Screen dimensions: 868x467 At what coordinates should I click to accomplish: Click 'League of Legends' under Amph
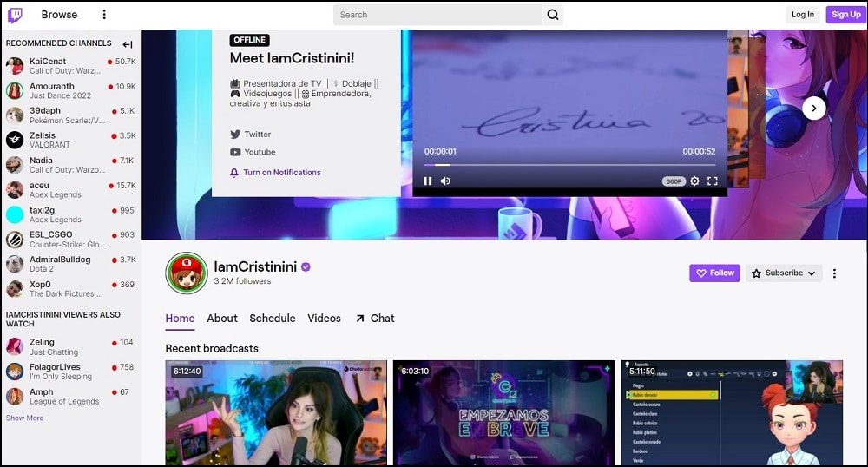[x=64, y=401]
